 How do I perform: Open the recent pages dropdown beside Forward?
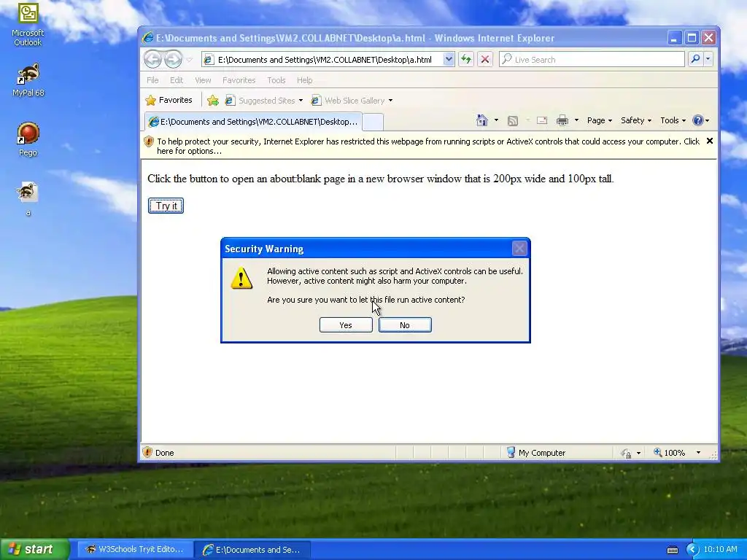[190, 60]
